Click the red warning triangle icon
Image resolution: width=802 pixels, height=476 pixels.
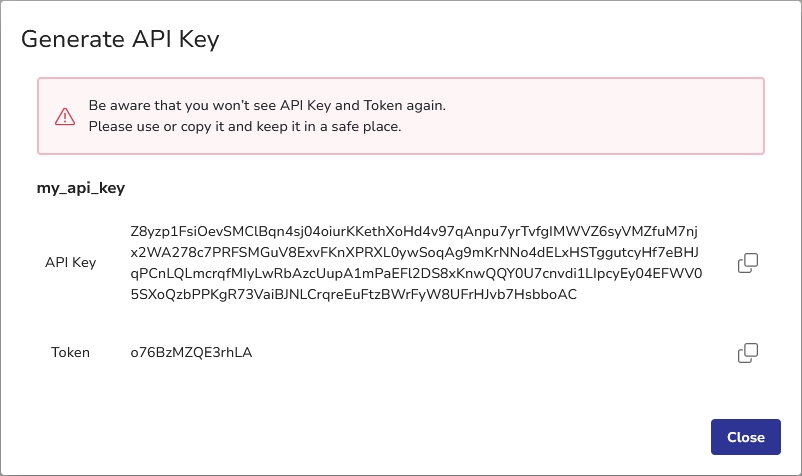click(x=65, y=116)
